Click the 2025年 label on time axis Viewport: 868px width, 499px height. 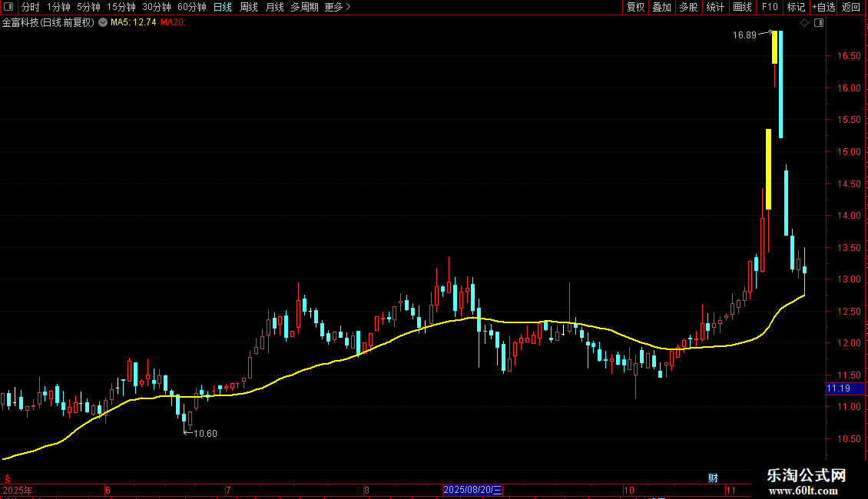tap(18, 490)
